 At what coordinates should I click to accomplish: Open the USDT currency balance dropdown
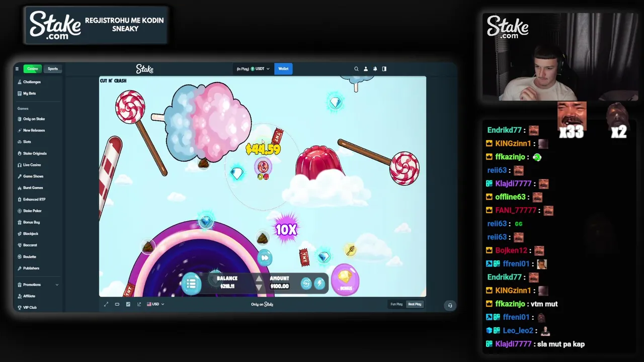(253, 69)
